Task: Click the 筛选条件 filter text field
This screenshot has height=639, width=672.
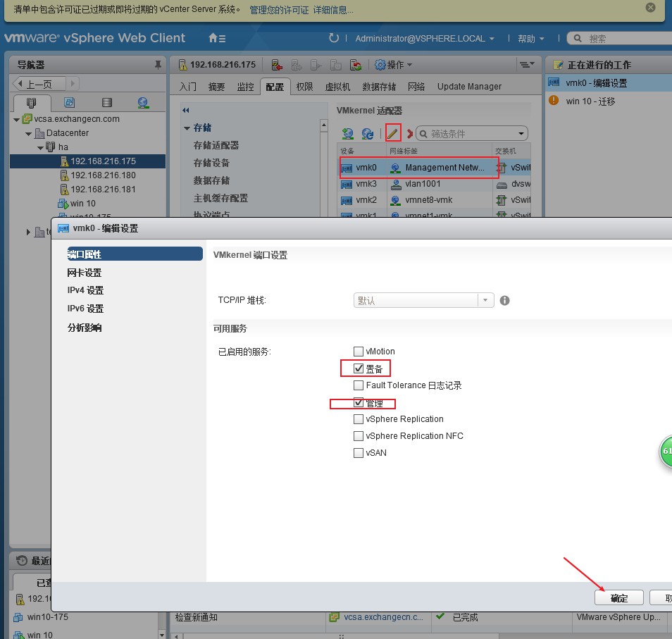Action: 472,134
